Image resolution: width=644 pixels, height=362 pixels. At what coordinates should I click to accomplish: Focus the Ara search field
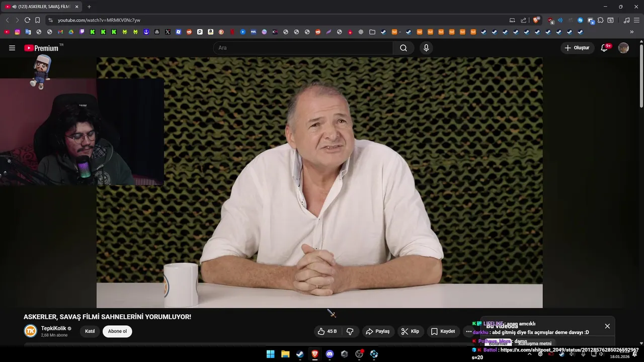pyautogui.click(x=303, y=48)
